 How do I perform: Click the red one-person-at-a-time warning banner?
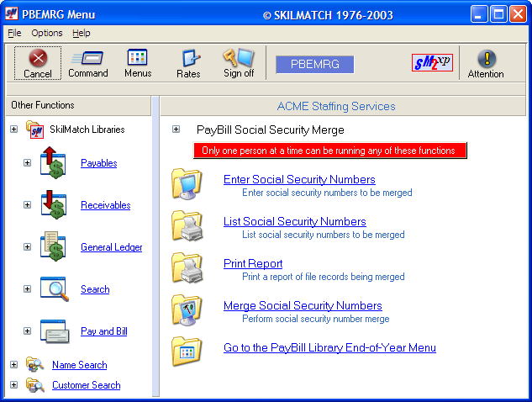(329, 151)
